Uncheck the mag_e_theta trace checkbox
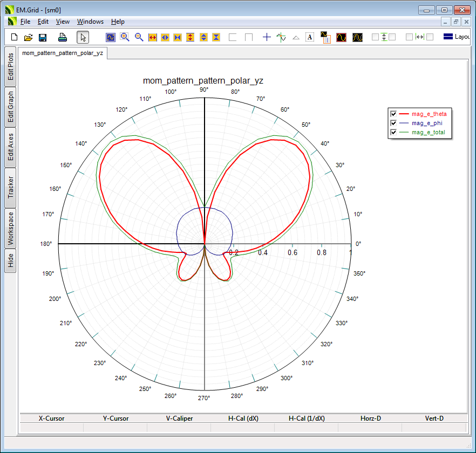The width and height of the screenshot is (476, 453). [x=393, y=114]
